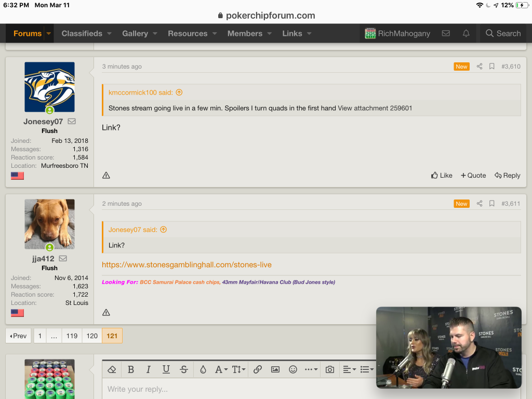The image size is (532, 399).
Task: Open the alerts bell icon
Action: [x=466, y=33]
